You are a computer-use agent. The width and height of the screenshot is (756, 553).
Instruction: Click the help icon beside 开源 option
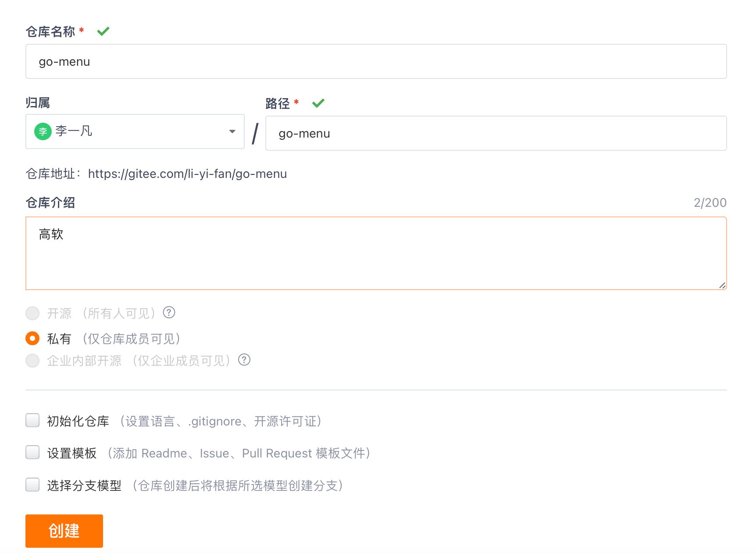pos(169,312)
